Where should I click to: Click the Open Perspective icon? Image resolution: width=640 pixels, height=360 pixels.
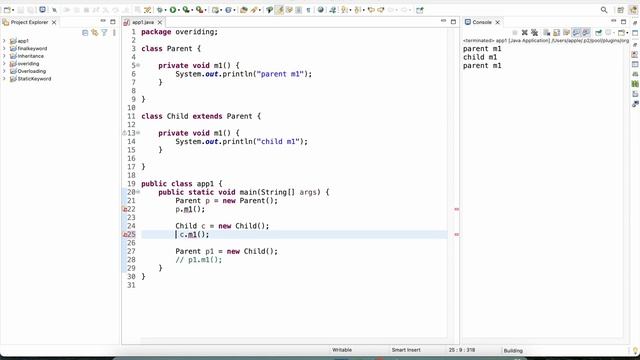[x=620, y=10]
